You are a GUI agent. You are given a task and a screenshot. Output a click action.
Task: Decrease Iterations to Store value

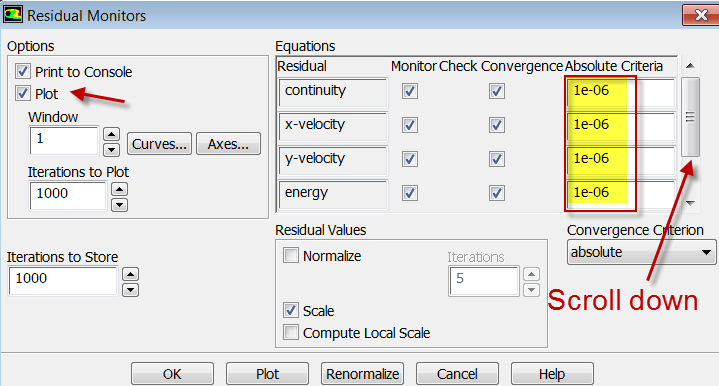(130, 290)
